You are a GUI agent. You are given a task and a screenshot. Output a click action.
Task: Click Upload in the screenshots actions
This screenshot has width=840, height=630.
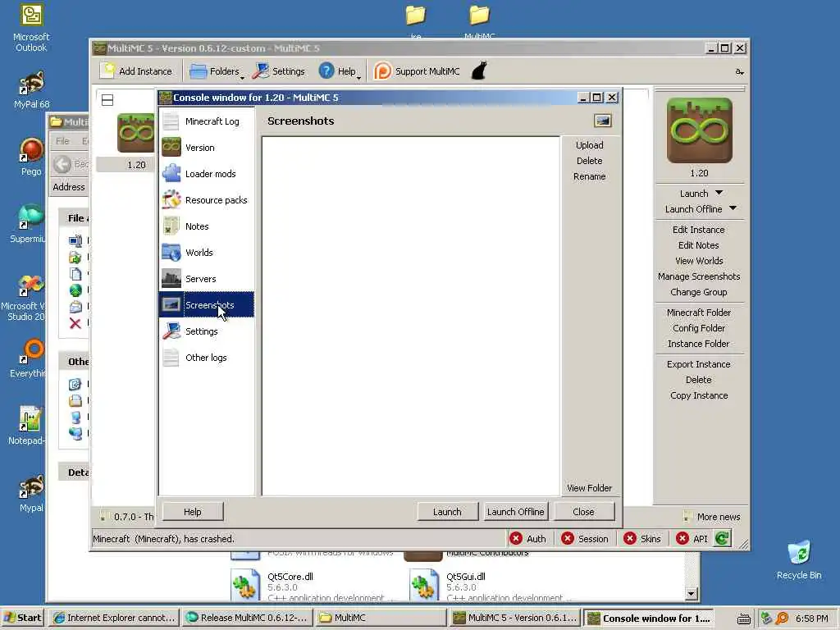pos(589,145)
